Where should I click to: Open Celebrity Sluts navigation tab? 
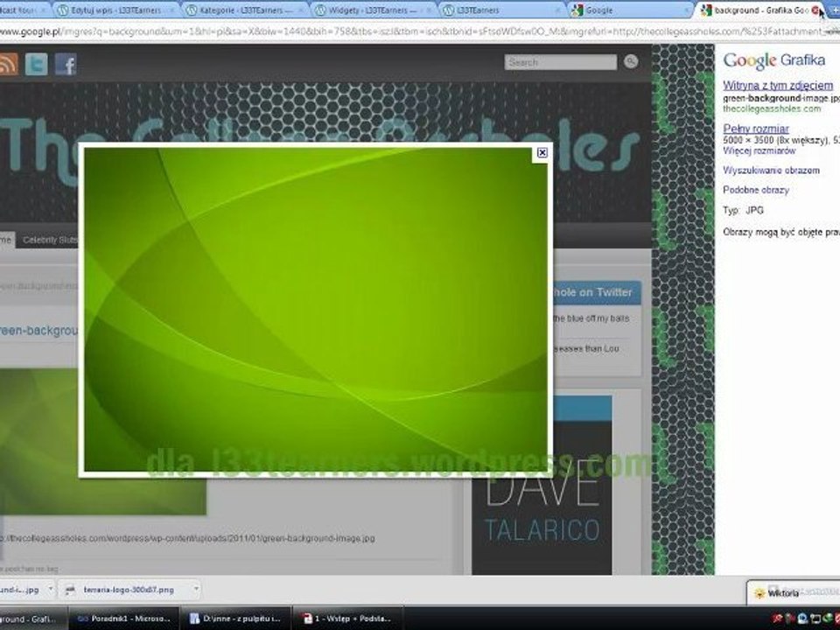[49, 240]
